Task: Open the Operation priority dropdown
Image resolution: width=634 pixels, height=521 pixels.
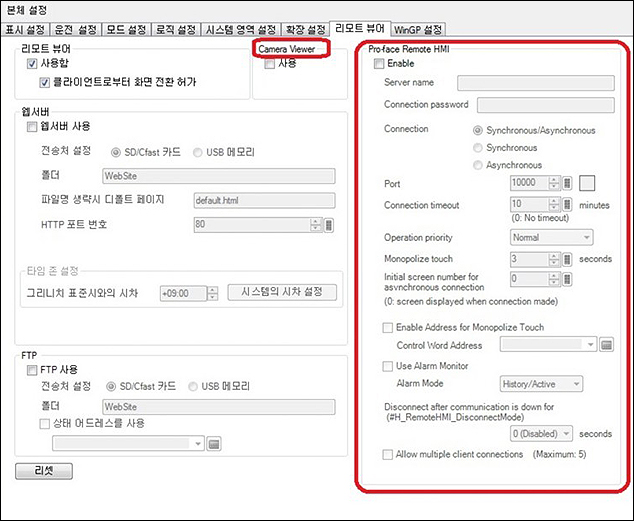Action: tap(551, 238)
